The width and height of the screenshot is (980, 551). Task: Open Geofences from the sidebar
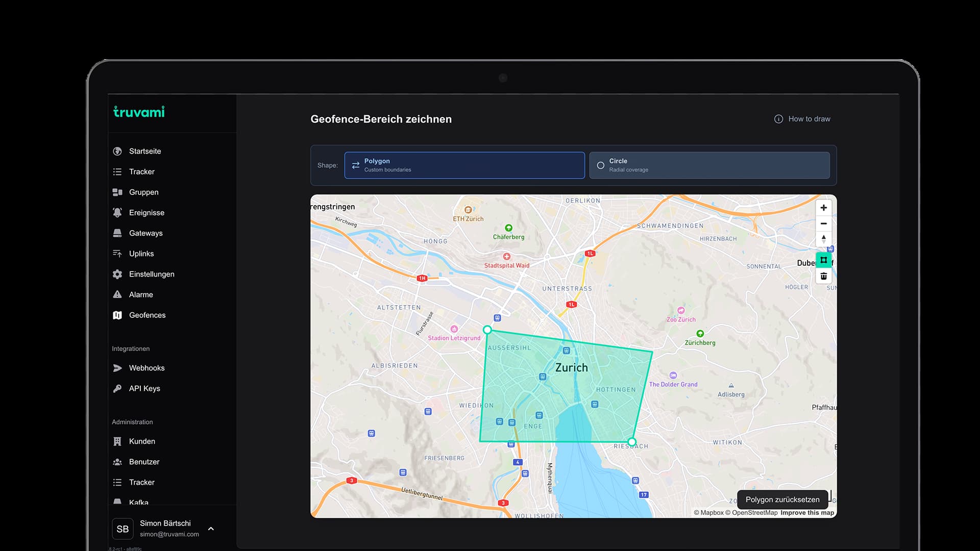click(x=147, y=315)
